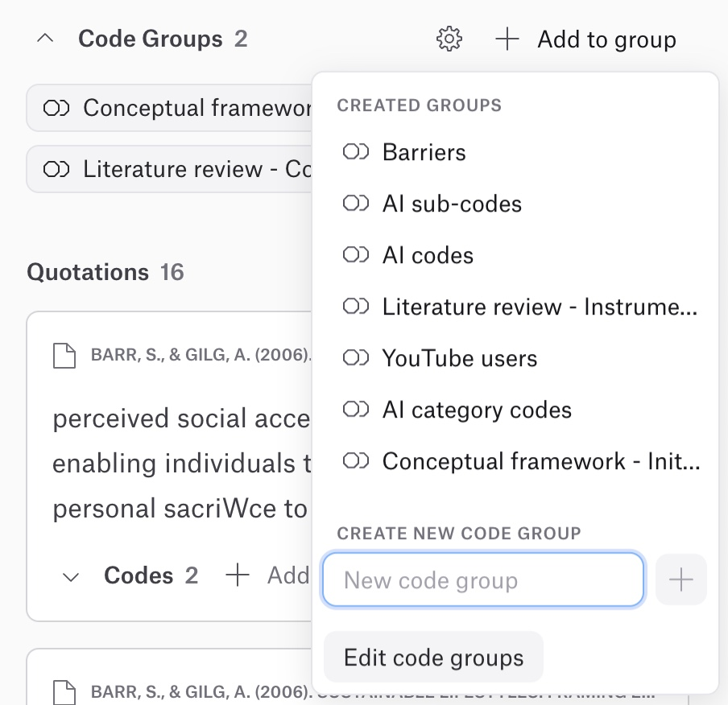Click the AI sub-codes group icon

355,204
